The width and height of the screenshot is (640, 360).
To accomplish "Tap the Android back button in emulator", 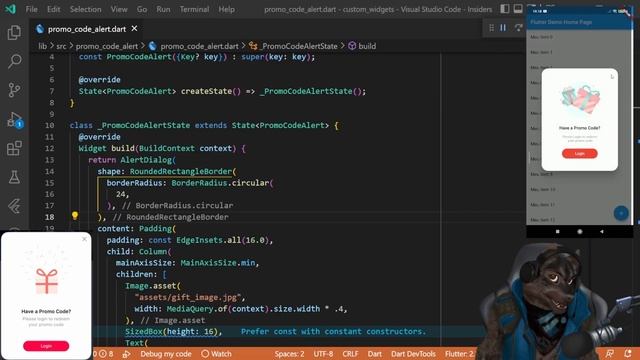I will point(602,231).
